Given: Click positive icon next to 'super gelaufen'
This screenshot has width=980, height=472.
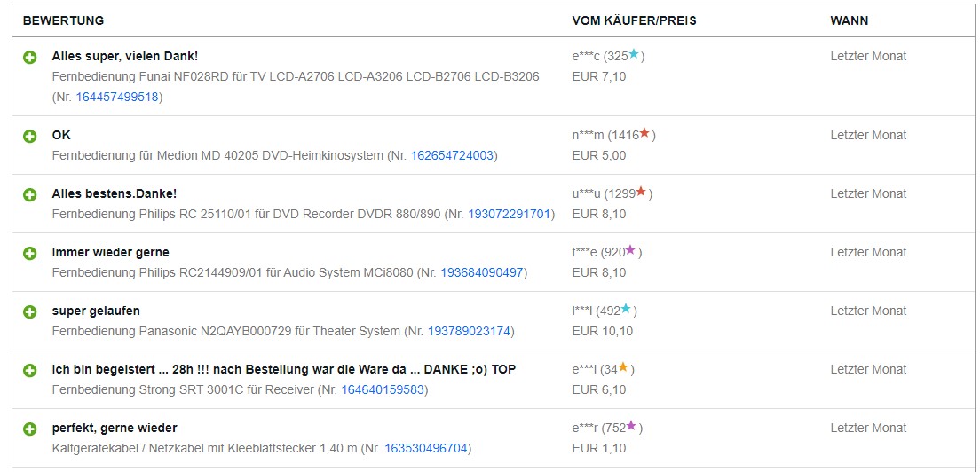Looking at the screenshot, I should click(30, 312).
